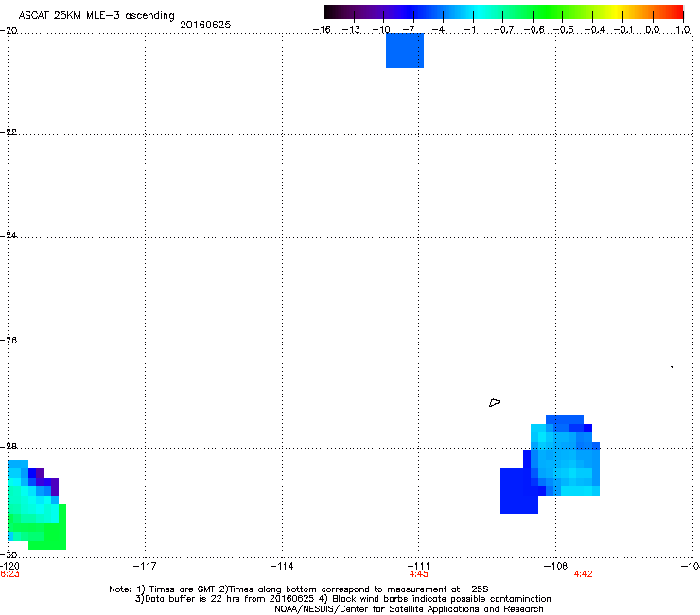Image resolution: width=700 pixels, height=615 pixels.
Task: Click the red 6:23 time stamp
Action: [x=9, y=574]
